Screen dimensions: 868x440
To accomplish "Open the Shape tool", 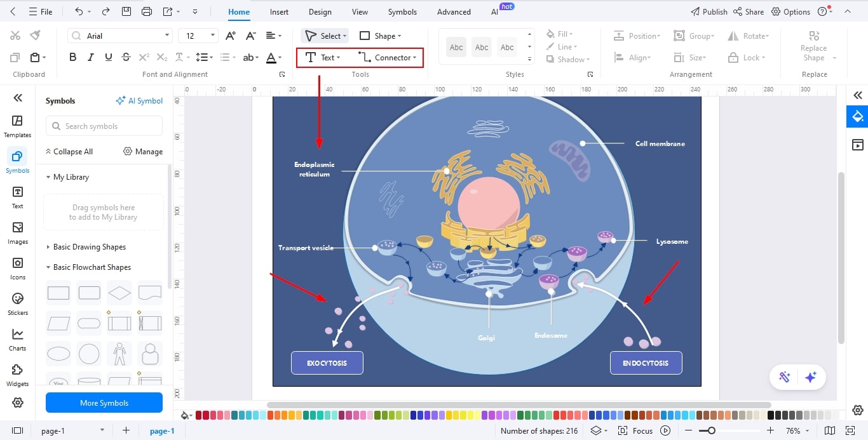I will (380, 36).
